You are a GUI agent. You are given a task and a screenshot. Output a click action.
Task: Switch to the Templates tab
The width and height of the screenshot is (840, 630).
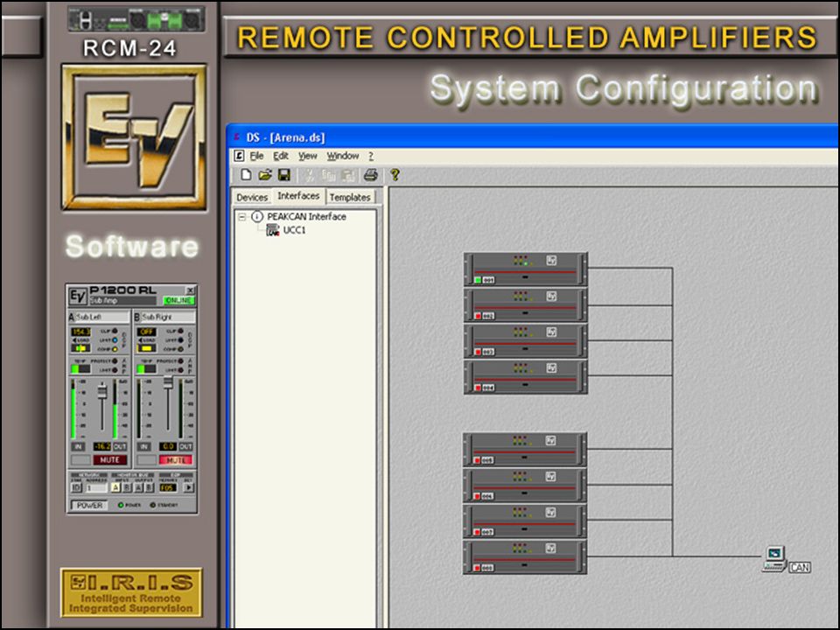coord(350,197)
